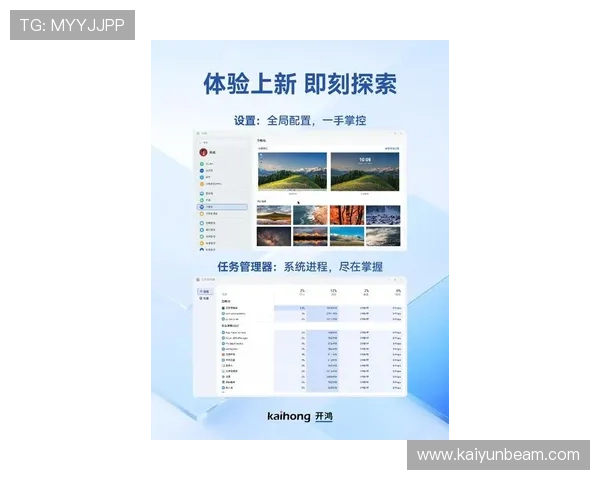600x480 pixels.
Task: Sort by the 6% column header in Task Manager
Action: click(398, 292)
